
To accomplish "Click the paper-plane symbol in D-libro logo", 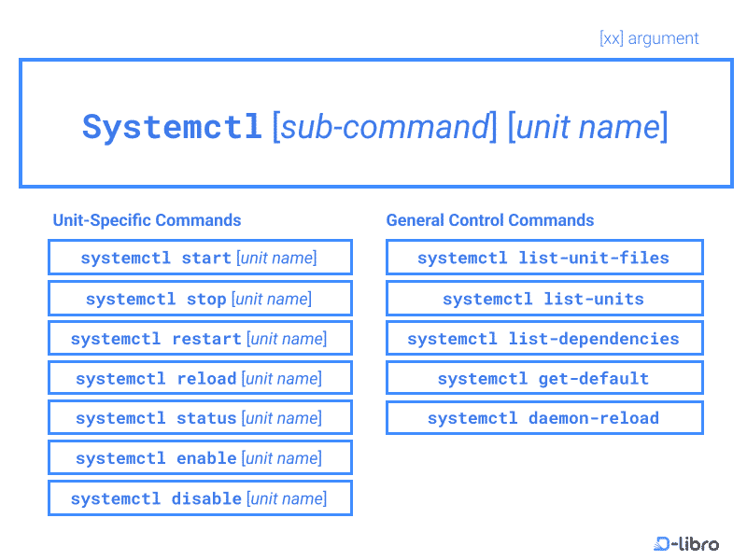I will click(x=661, y=544).
